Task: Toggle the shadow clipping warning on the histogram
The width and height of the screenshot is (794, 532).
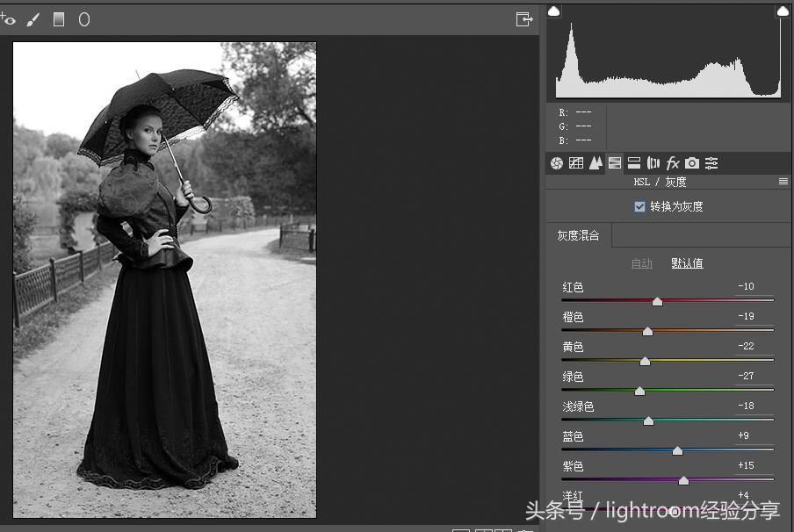Action: pos(553,10)
